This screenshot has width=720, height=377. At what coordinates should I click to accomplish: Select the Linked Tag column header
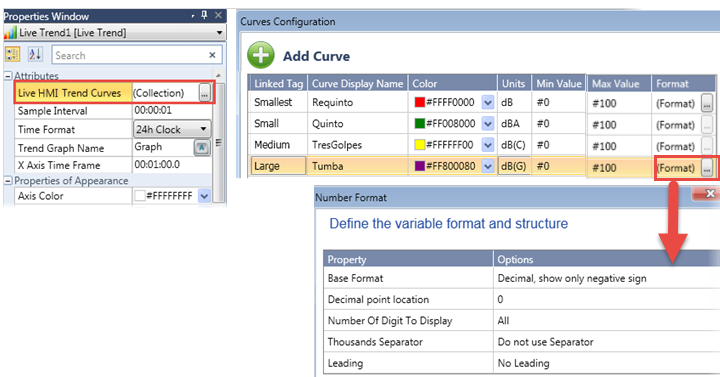pos(278,84)
